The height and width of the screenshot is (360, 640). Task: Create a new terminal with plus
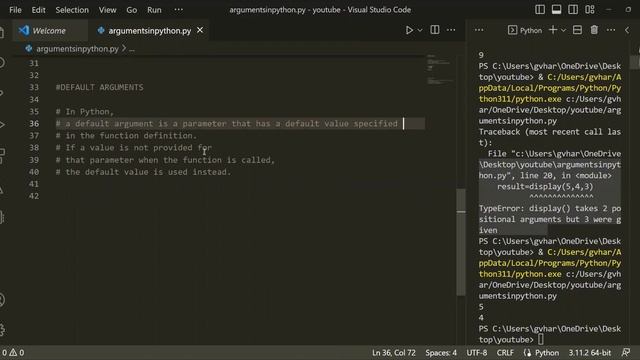553,30
